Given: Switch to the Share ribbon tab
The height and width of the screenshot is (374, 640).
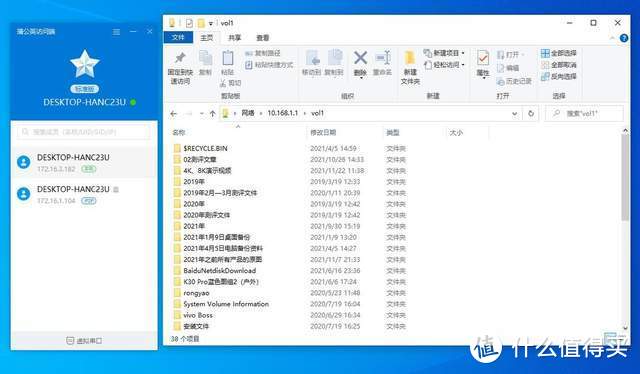Looking at the screenshot, I should pos(234,38).
